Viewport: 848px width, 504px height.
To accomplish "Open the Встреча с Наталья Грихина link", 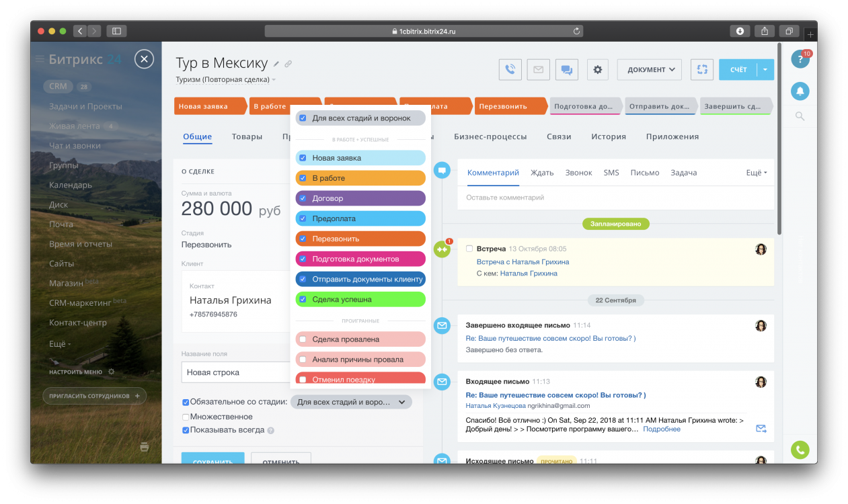I will click(x=523, y=261).
